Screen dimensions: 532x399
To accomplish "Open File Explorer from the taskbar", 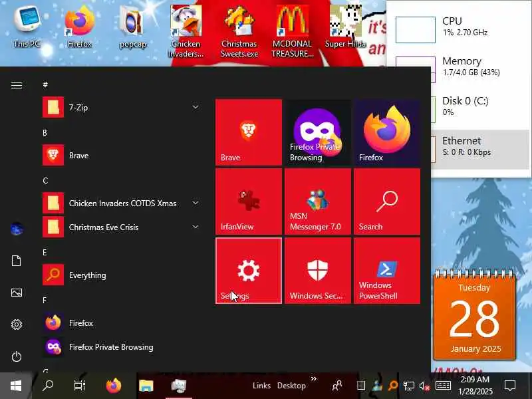I will pyautogui.click(x=146, y=386).
